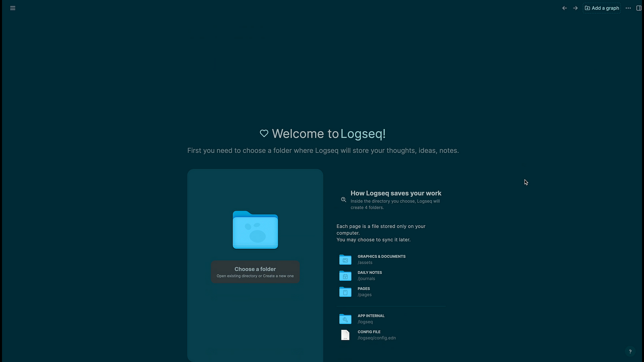Click the Daily Notes journals folder icon
The height and width of the screenshot is (362, 644).
[x=345, y=276]
